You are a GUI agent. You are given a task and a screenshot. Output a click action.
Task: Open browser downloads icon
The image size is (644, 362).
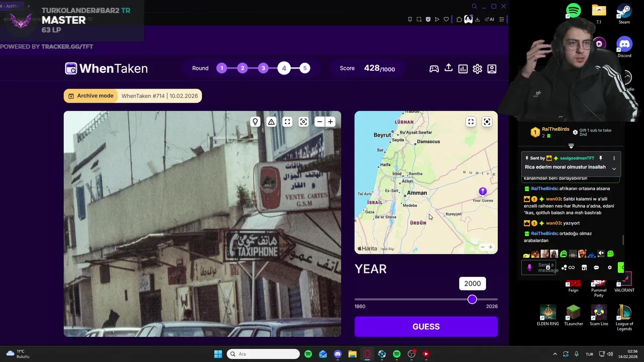477,20
